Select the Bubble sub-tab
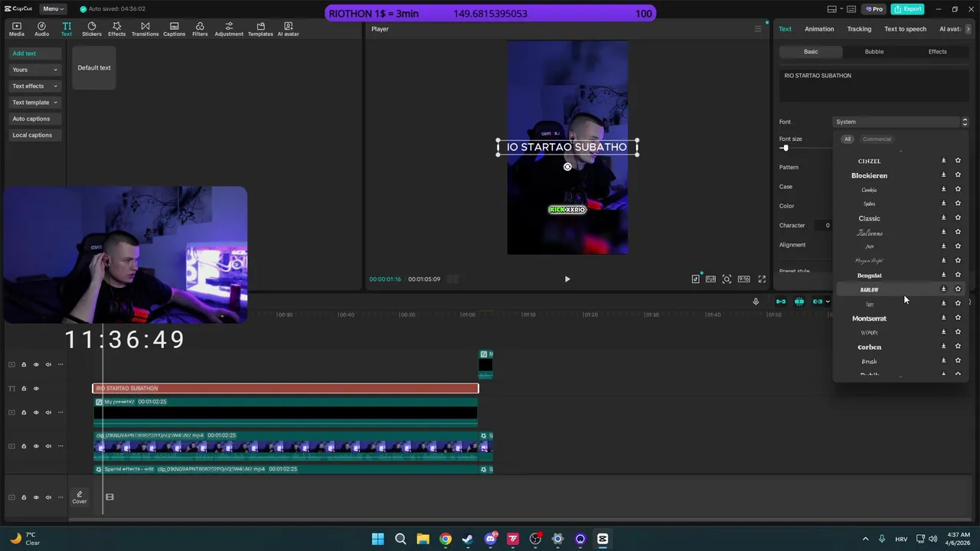Viewport: 980px width, 551px height. click(x=874, y=51)
